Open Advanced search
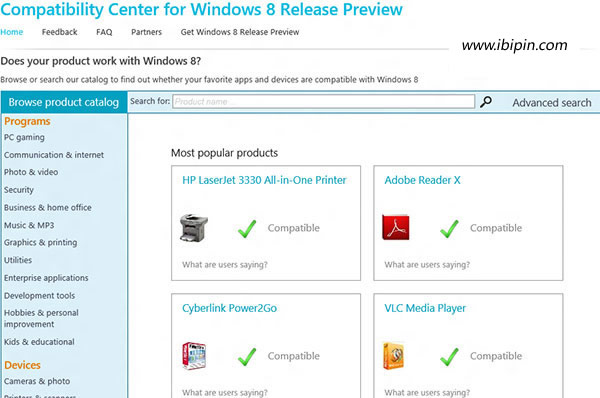This screenshot has width=600, height=398. click(x=552, y=103)
